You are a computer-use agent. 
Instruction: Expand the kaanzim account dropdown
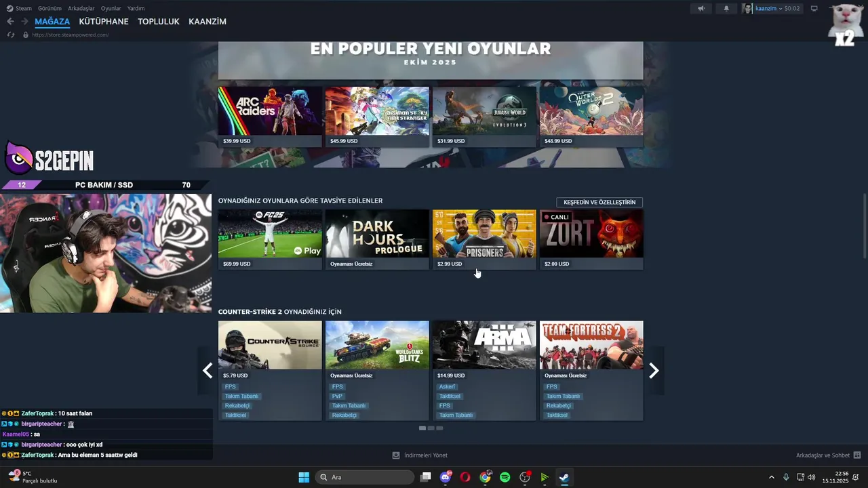coord(778,8)
